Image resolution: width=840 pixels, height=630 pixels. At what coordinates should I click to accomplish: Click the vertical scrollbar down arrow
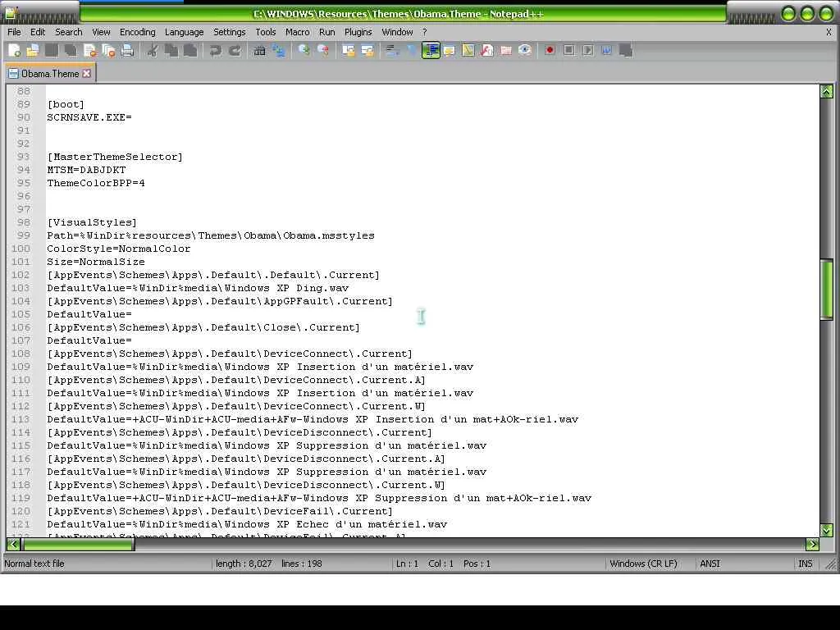pos(826,530)
